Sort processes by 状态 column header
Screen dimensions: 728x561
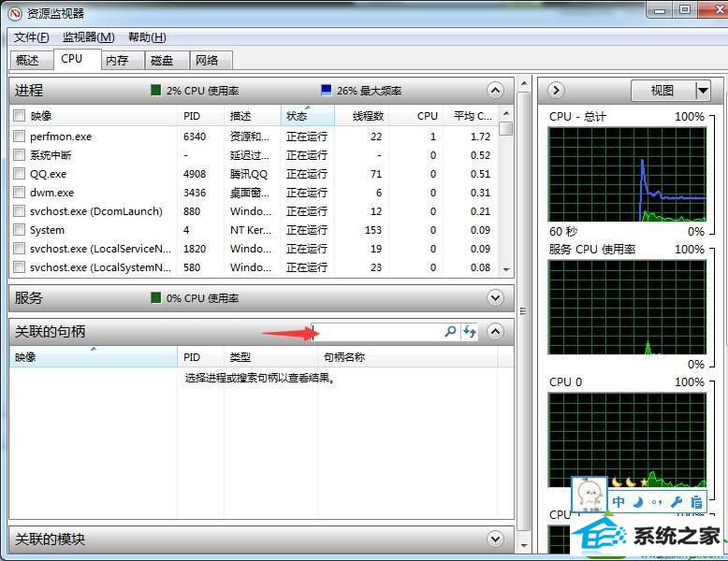click(x=307, y=116)
